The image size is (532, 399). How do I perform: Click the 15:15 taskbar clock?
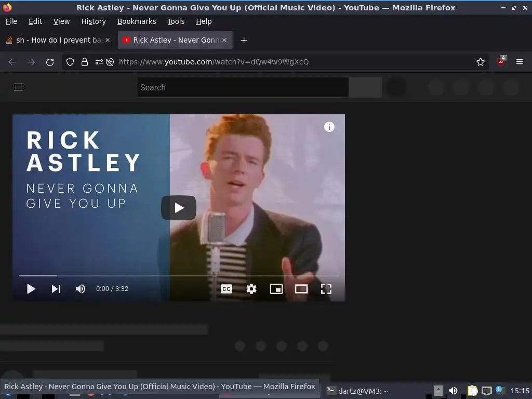(x=520, y=391)
